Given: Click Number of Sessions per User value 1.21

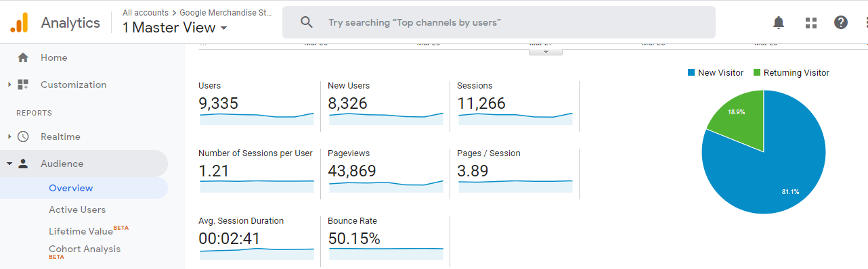Looking at the screenshot, I should 213,171.
